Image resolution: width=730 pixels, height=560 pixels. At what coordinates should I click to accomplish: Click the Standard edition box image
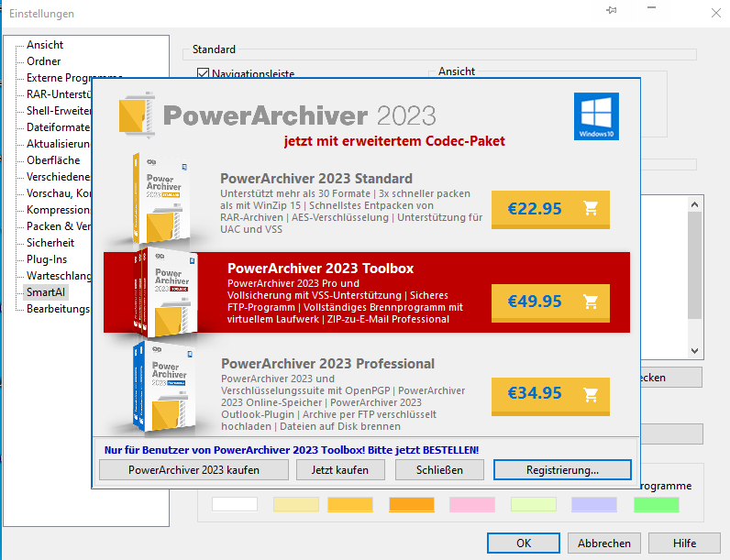tap(161, 199)
